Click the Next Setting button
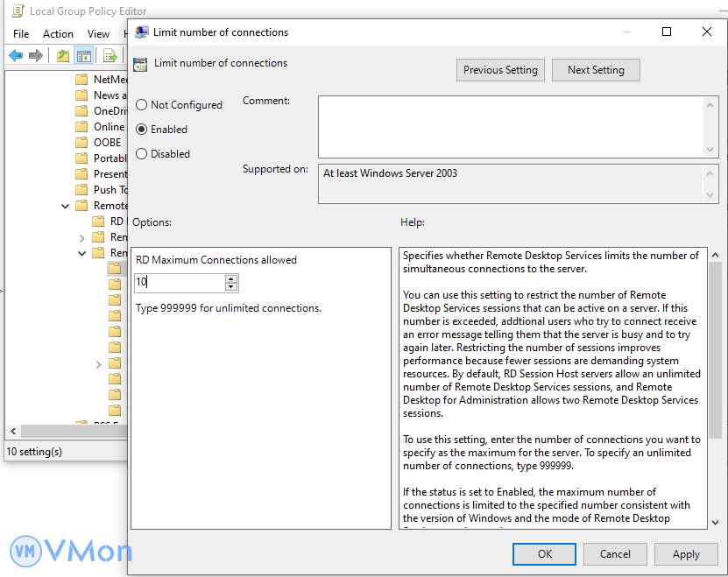728x577 pixels. coord(596,70)
